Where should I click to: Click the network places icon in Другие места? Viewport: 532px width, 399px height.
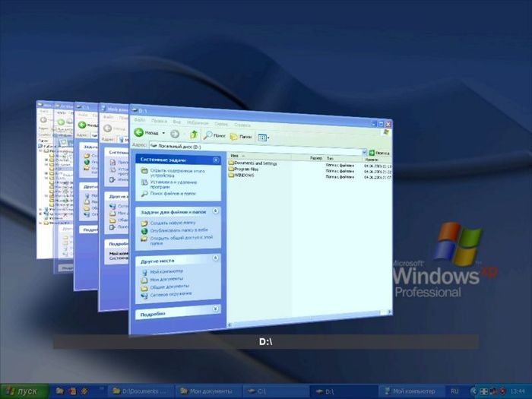[x=144, y=296]
